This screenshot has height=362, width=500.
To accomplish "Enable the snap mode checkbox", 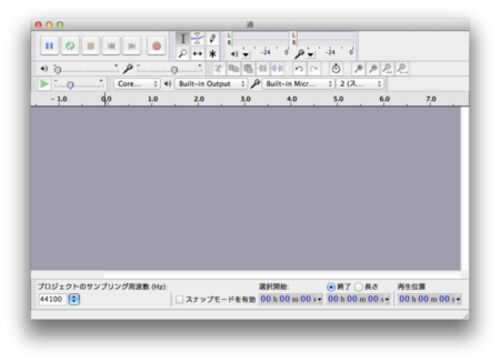I will (x=179, y=299).
